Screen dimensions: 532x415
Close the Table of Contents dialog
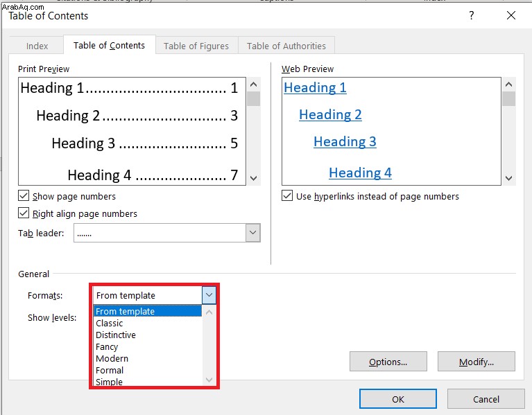click(x=511, y=15)
